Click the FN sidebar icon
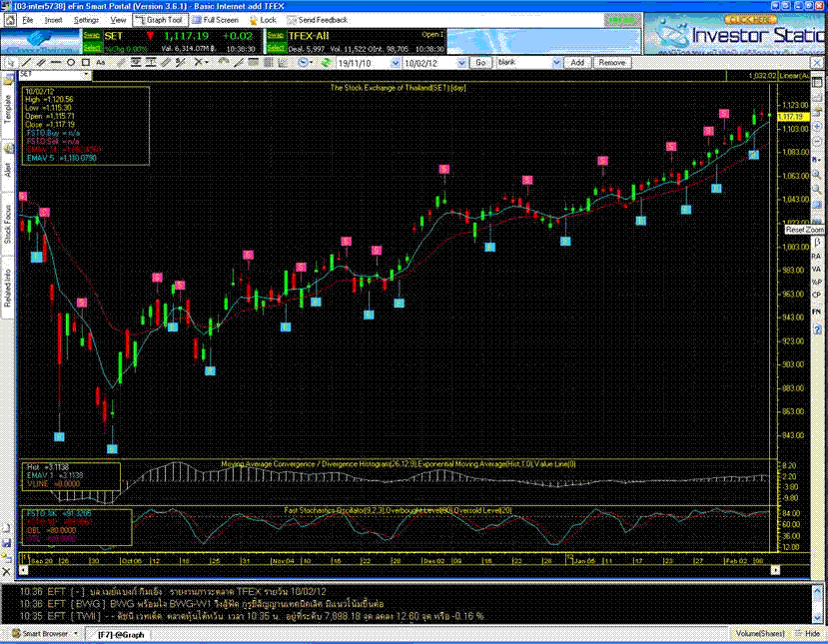Screen dimensions: 828x644 (x=816, y=312)
